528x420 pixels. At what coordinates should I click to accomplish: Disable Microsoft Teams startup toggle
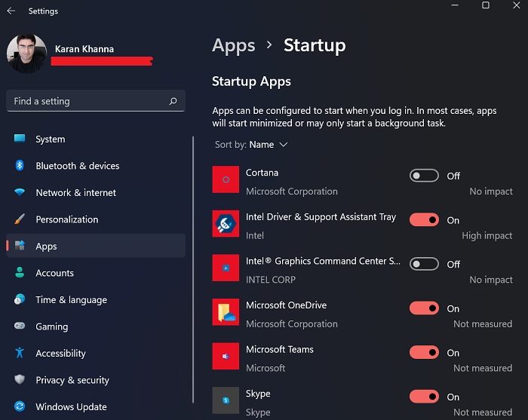coord(424,352)
